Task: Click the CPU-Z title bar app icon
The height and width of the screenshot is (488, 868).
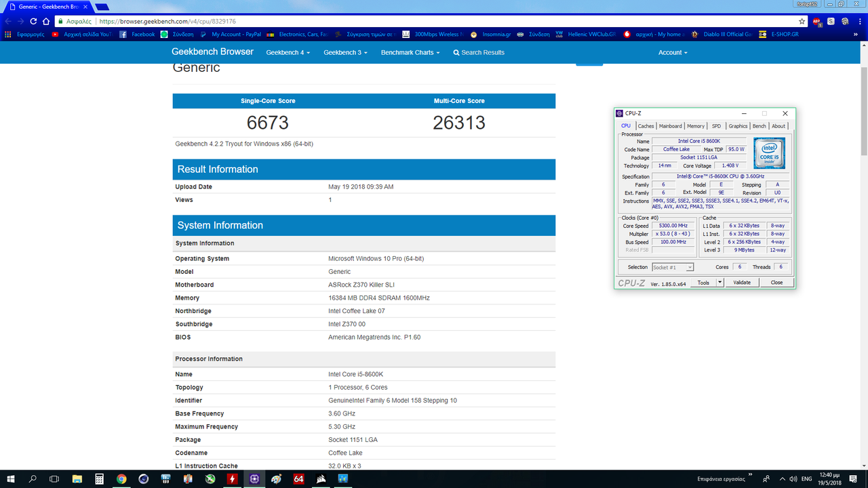Action: 620,113
